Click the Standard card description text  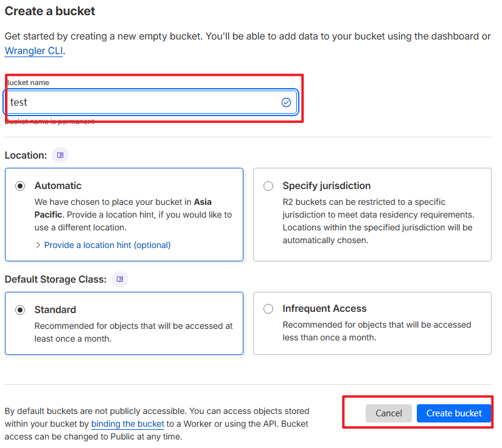[133, 332]
